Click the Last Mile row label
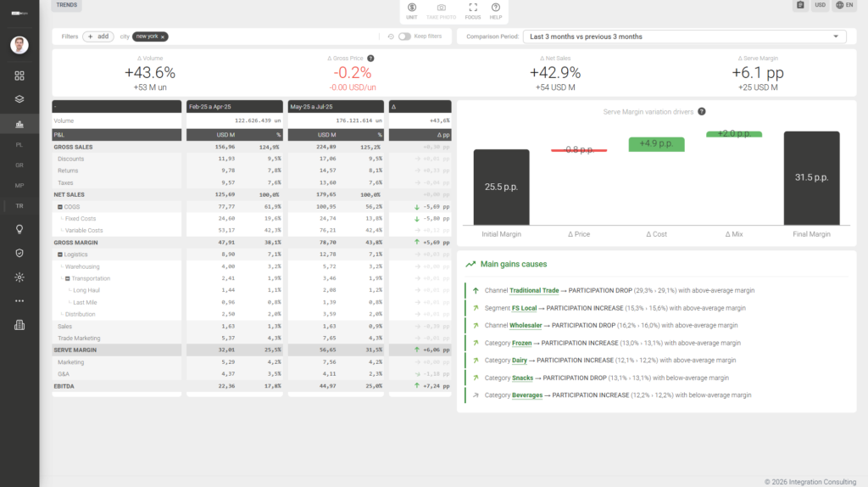This screenshot has height=487, width=868. tap(86, 303)
